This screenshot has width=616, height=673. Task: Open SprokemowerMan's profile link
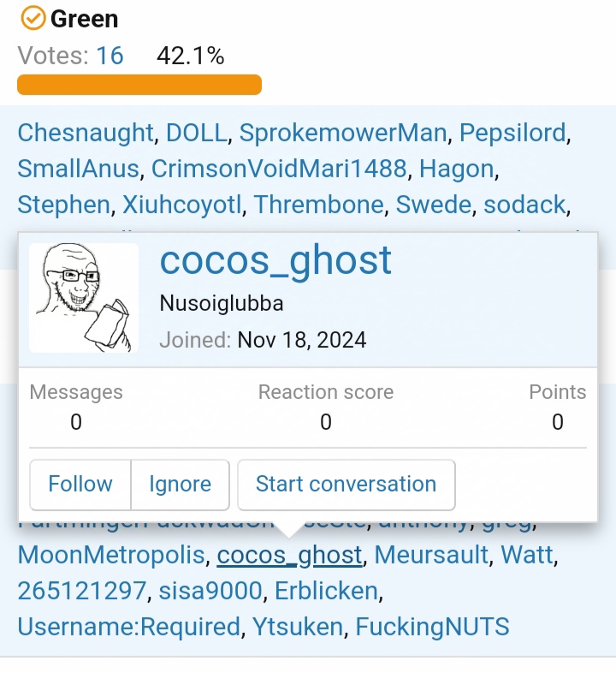343,133
